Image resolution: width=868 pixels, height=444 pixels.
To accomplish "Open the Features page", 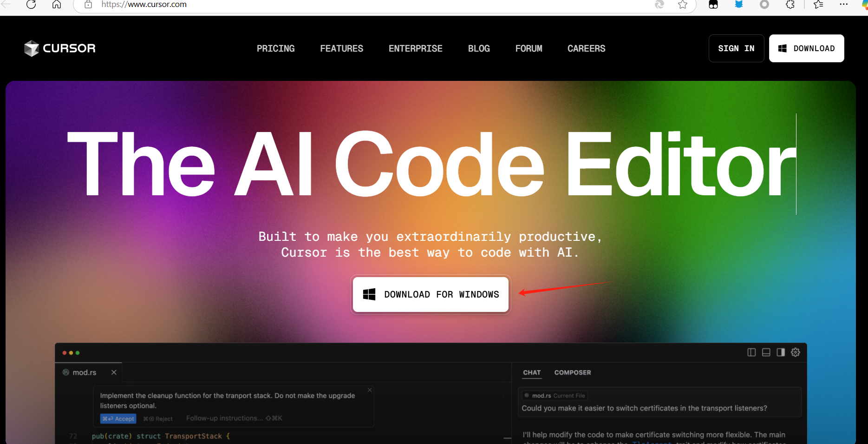I will [x=342, y=48].
